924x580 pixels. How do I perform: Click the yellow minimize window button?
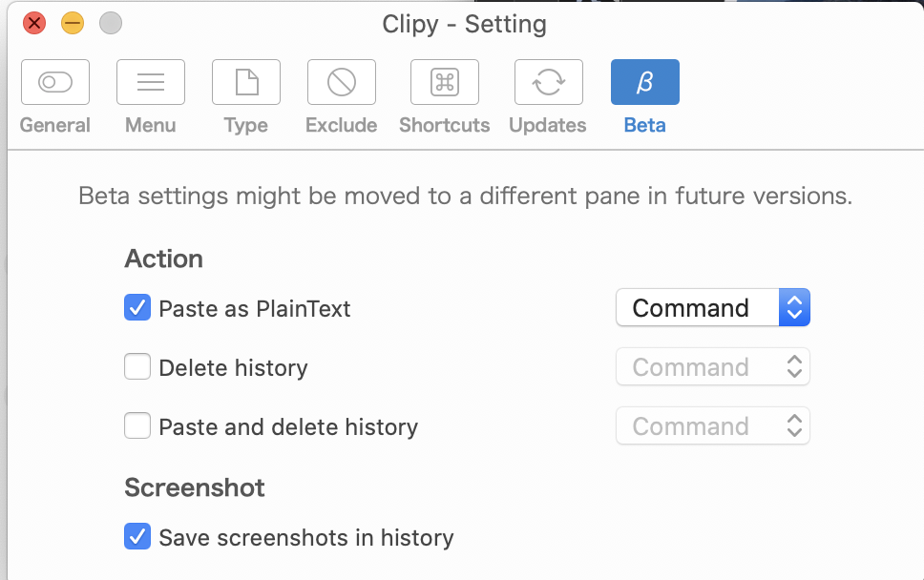click(73, 23)
